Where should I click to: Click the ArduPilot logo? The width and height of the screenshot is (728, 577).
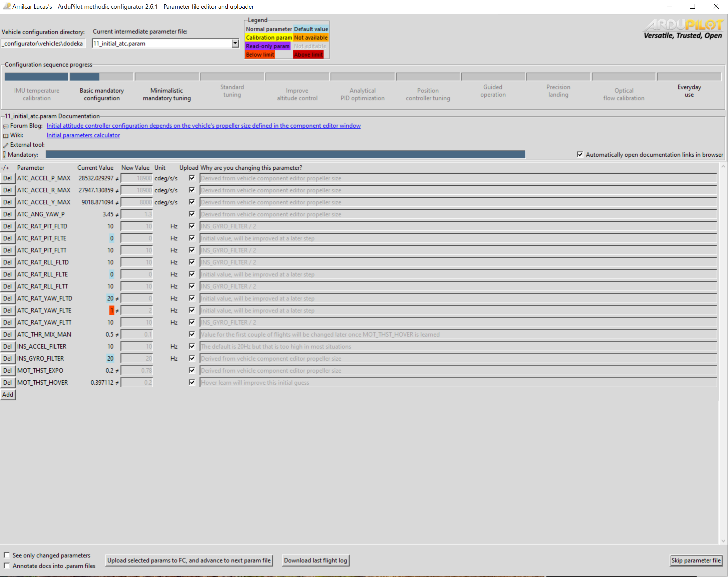683,29
